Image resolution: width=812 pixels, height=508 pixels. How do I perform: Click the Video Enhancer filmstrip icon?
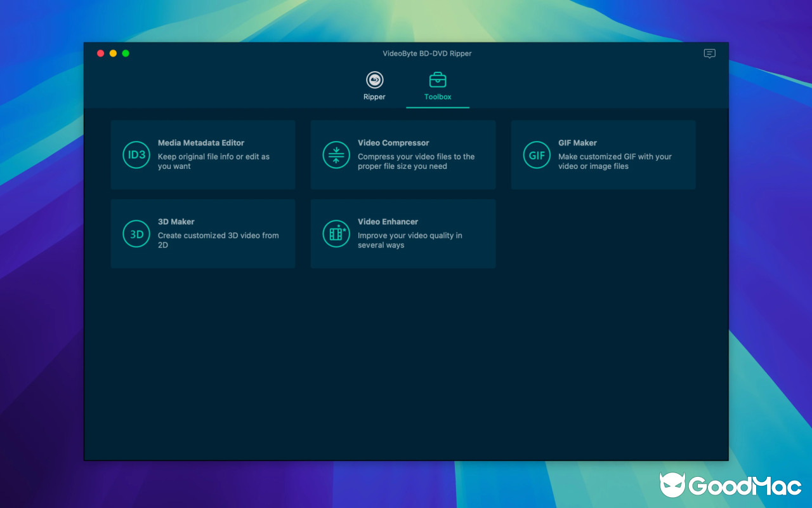pos(336,234)
